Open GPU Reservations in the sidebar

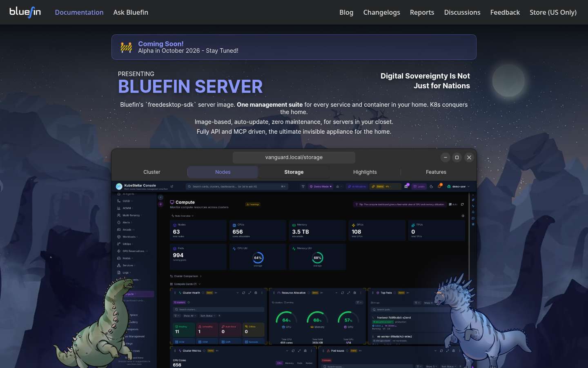pos(133,251)
